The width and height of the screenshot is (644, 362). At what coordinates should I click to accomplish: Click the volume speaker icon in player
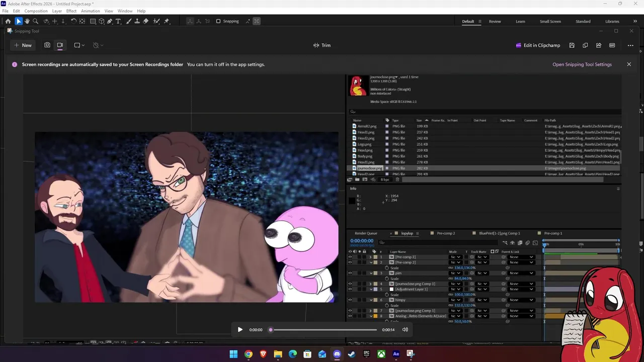[x=405, y=330]
